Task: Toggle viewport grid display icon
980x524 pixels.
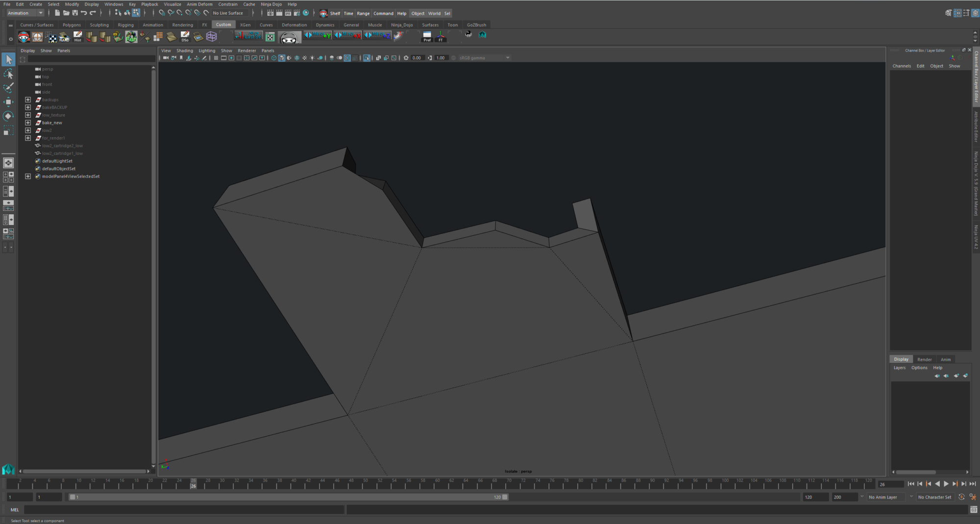Action: 216,57
